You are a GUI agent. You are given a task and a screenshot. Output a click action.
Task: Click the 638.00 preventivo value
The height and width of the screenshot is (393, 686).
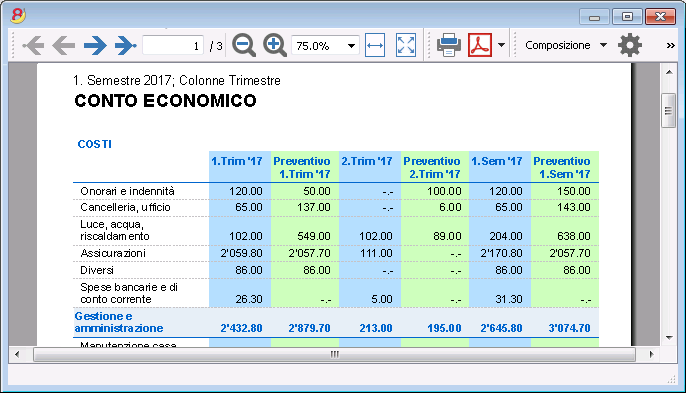click(x=574, y=236)
